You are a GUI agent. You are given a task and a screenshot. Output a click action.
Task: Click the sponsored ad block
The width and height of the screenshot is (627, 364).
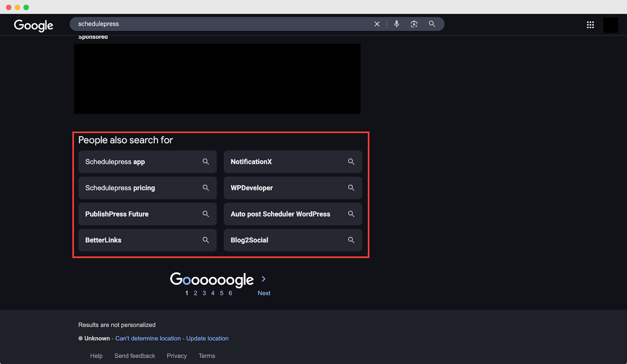[217, 79]
